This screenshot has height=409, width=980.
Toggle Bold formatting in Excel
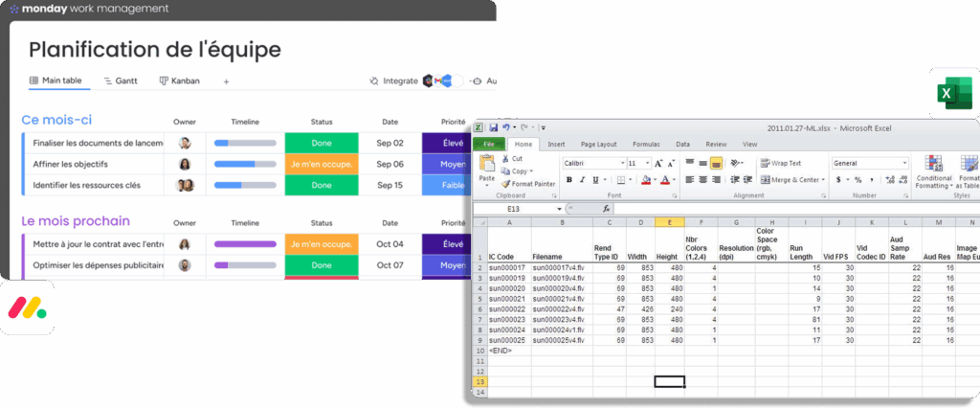[x=568, y=180]
